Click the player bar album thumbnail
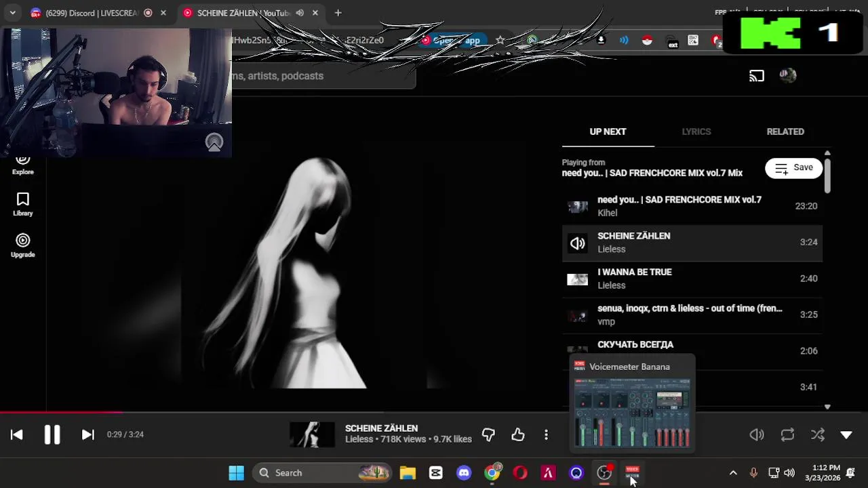Image resolution: width=868 pixels, height=488 pixels. click(312, 435)
